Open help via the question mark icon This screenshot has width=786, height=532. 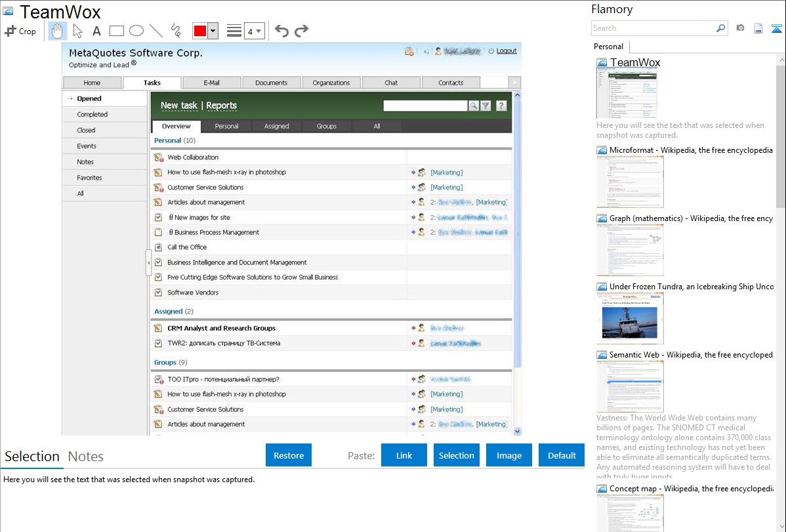coord(501,106)
